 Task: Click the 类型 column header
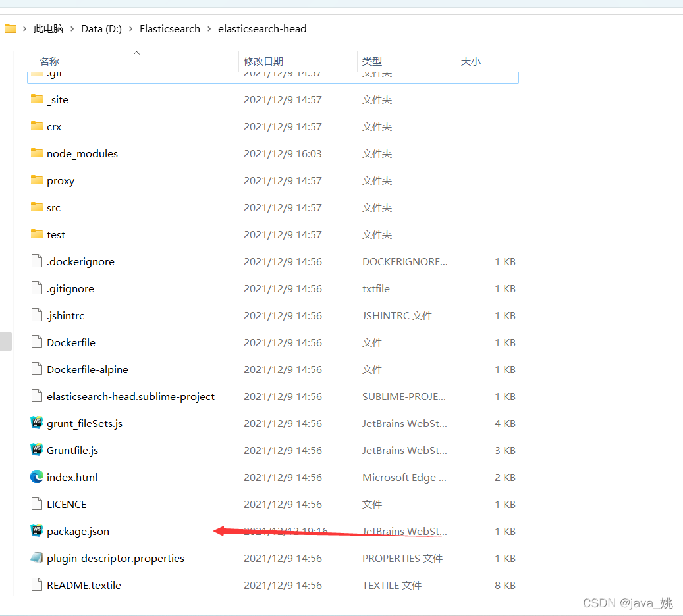click(372, 61)
